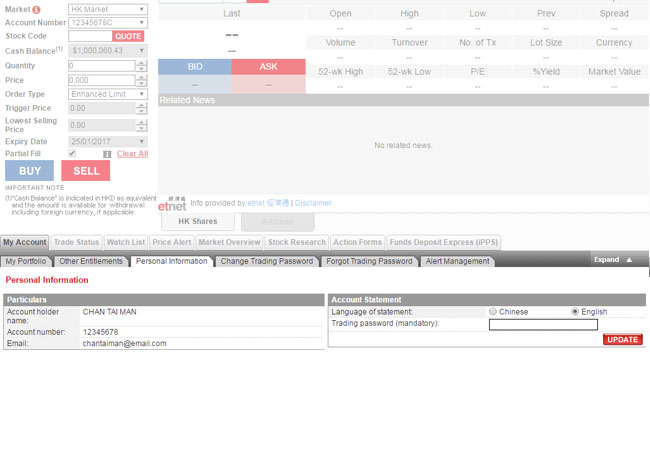
Task: Collapse panel using the Expand arrow icon
Action: (629, 260)
